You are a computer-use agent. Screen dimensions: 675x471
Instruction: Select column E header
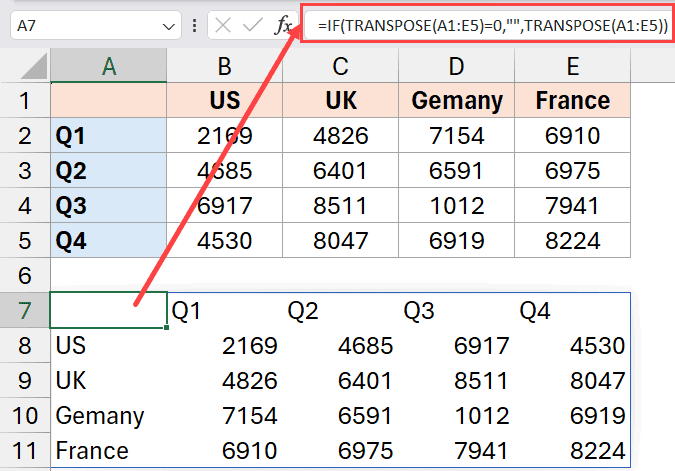pyautogui.click(x=573, y=65)
